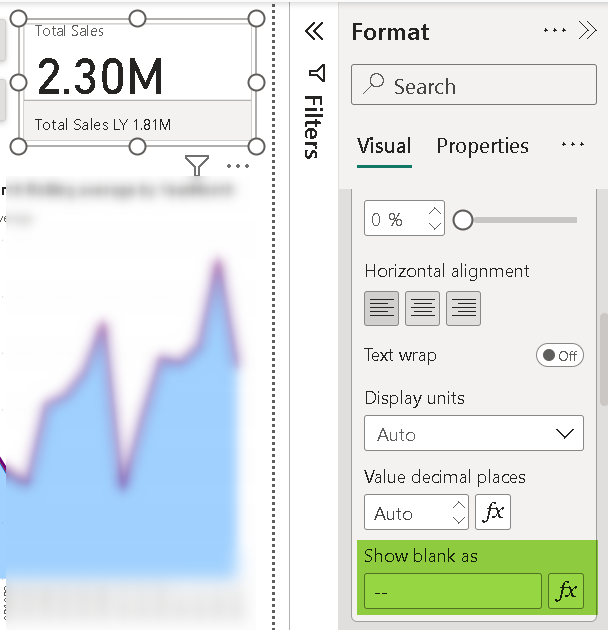Open Format pane more options ellipsis

tap(555, 31)
